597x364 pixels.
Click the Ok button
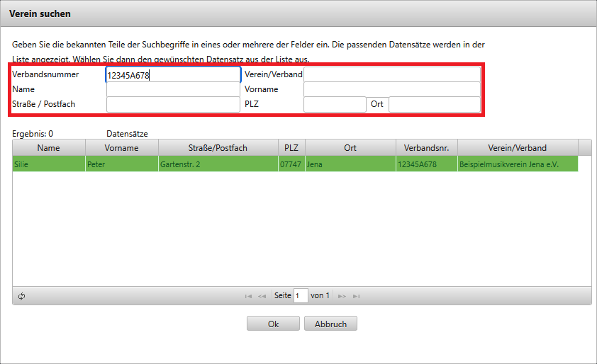pos(273,324)
